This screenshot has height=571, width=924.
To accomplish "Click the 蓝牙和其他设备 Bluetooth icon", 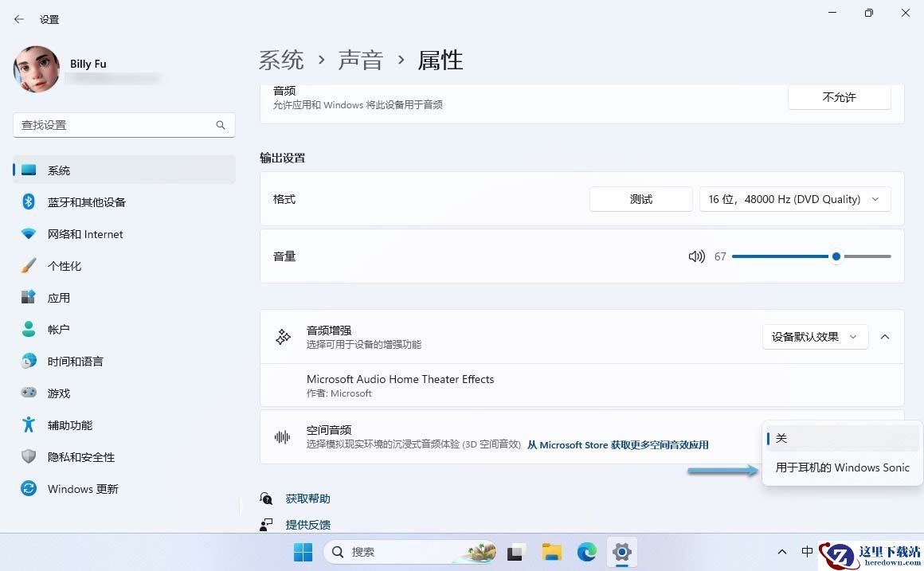I will (29, 202).
